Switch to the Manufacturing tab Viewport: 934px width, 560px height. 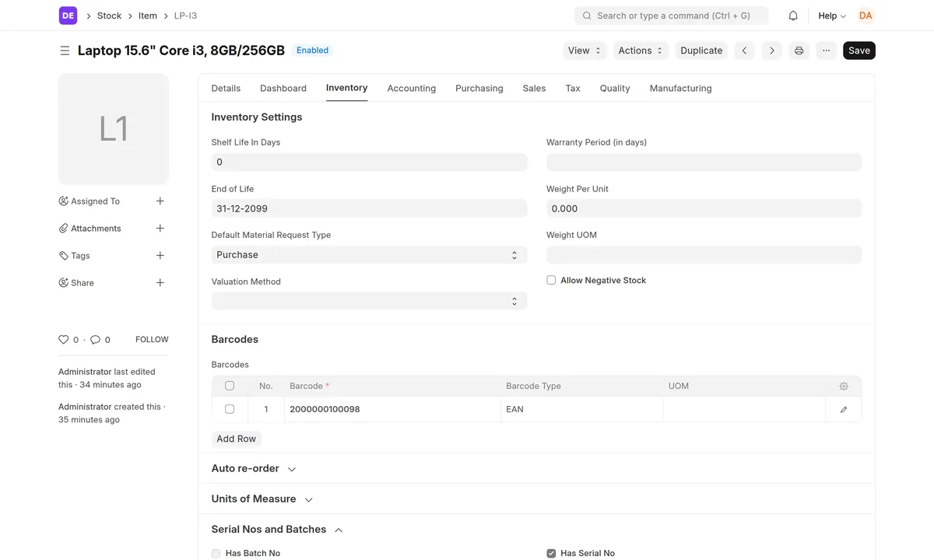[681, 88]
